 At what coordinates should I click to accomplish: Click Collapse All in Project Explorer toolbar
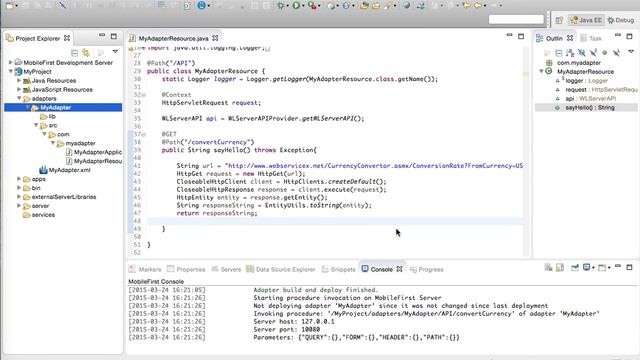click(x=74, y=52)
